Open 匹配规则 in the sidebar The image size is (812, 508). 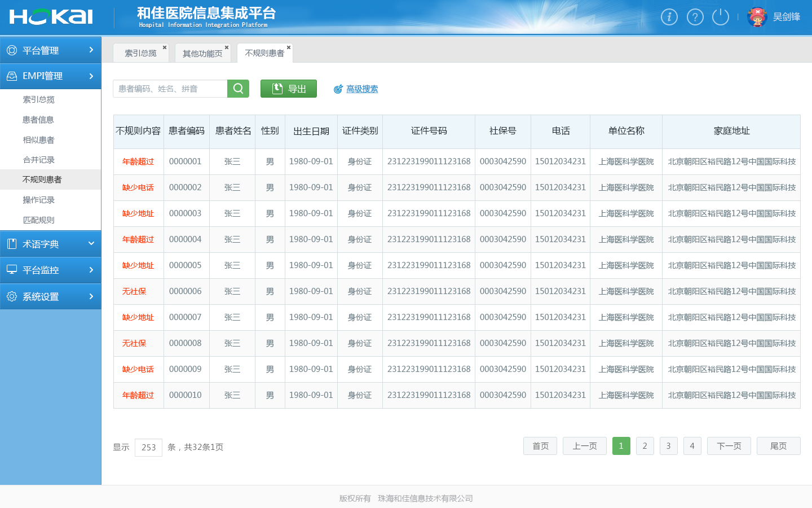(x=38, y=220)
